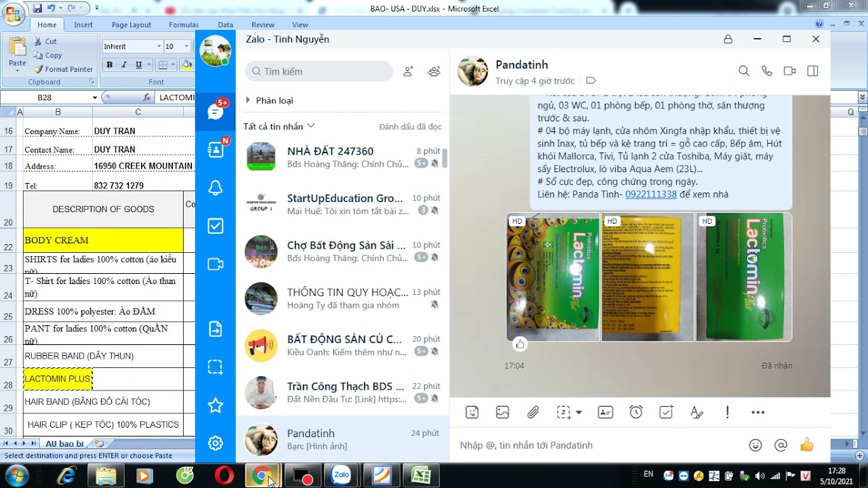The image size is (868, 488).
Task: Open the first Lactomin box photo
Action: [553, 277]
